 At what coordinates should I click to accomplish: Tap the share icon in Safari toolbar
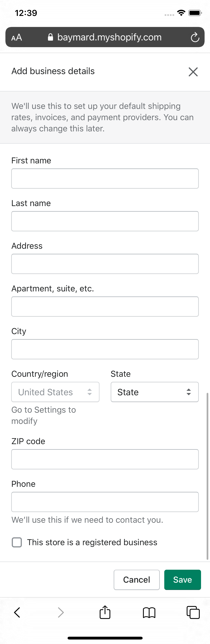(105, 612)
